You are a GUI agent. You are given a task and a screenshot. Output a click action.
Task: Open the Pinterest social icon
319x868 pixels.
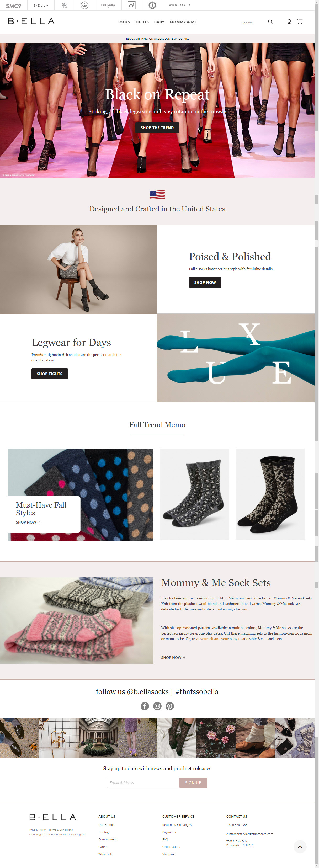pos(170,706)
